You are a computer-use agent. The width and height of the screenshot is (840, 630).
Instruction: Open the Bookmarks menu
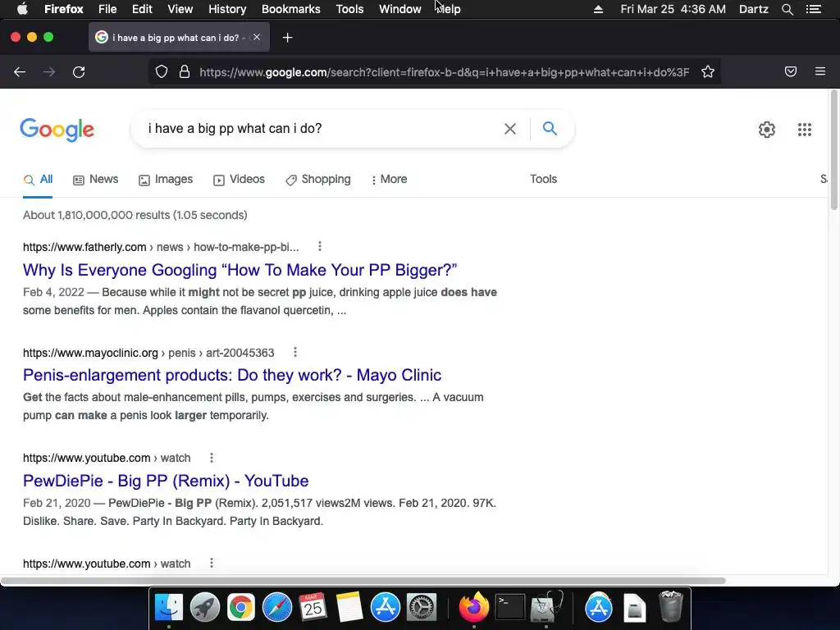(291, 9)
